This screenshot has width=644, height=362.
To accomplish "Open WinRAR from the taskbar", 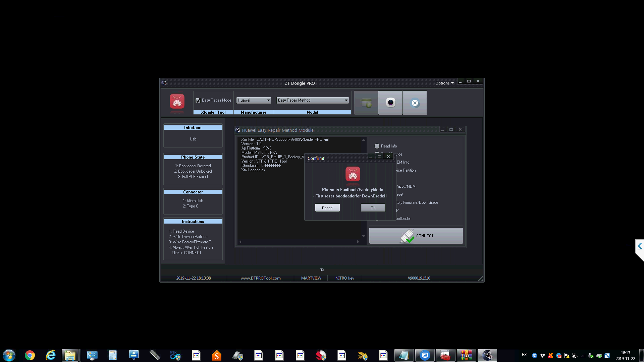I will pos(466,355).
